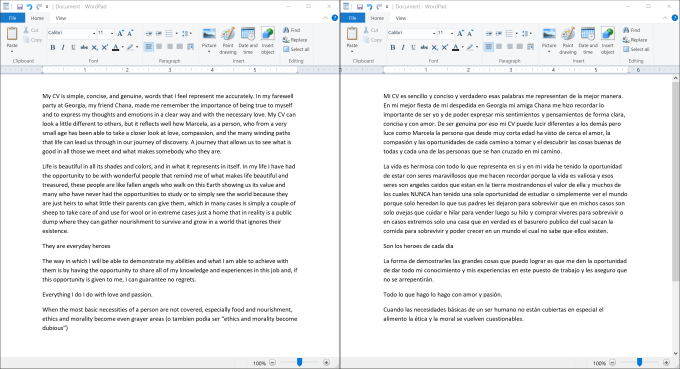Toggle Italic in left WordPad window

[63, 47]
